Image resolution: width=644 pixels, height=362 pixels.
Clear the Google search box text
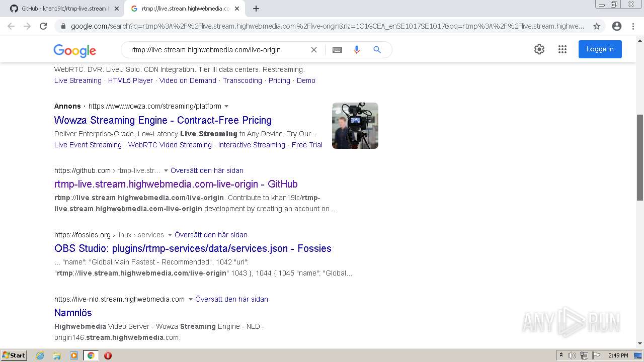pos(314,50)
